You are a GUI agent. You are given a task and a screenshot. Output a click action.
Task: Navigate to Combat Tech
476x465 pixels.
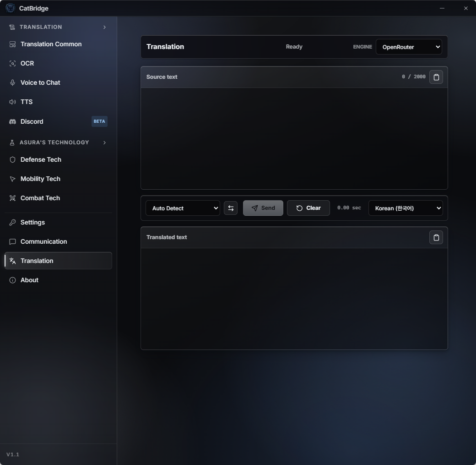coord(58,198)
